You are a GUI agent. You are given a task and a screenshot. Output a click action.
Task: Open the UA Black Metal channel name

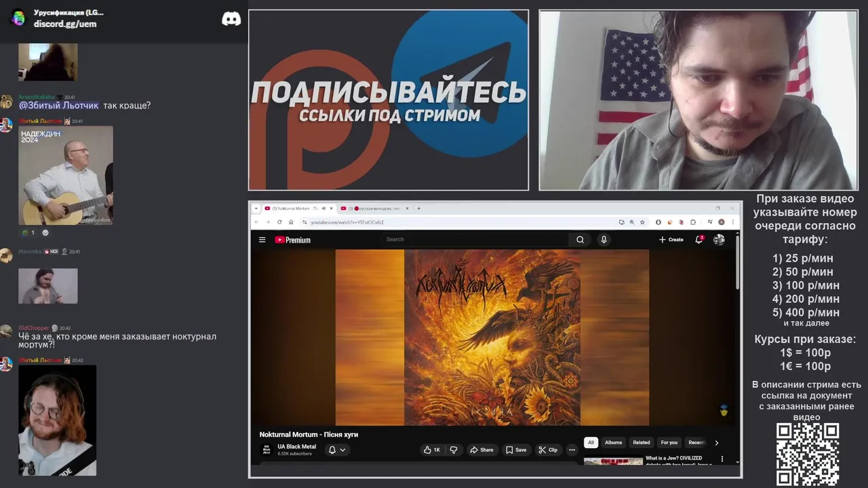click(297, 447)
